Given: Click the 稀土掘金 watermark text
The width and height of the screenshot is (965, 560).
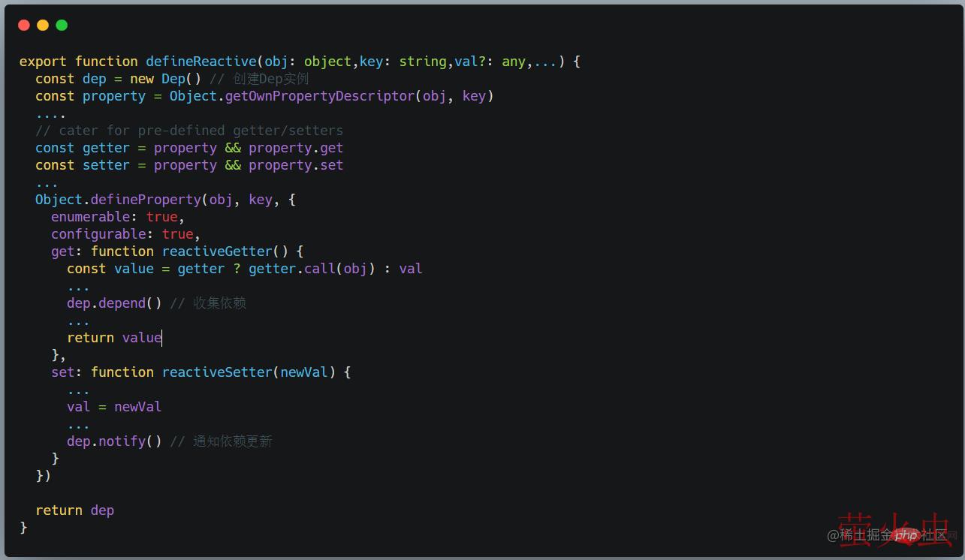Looking at the screenshot, I should (x=865, y=535).
